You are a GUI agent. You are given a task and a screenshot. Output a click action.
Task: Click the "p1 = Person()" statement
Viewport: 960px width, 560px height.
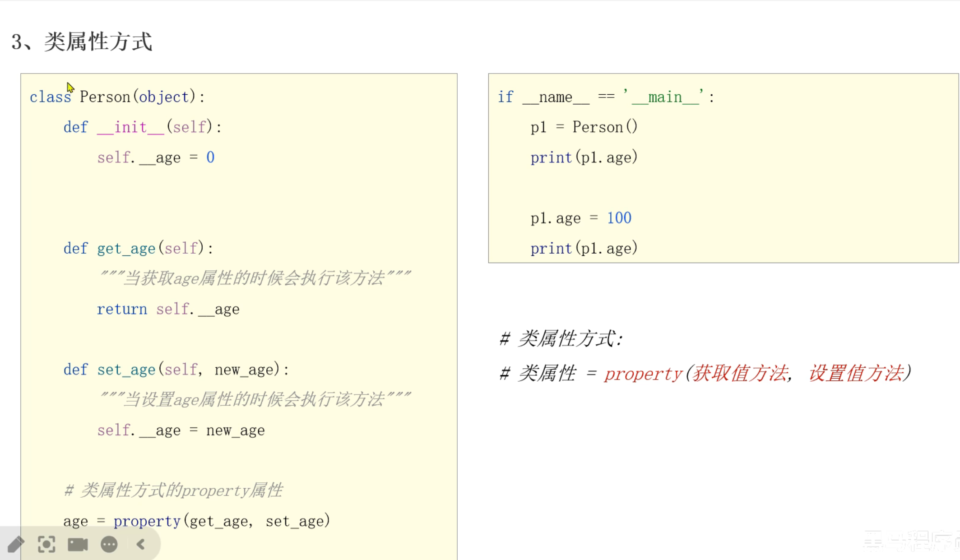pyautogui.click(x=584, y=127)
